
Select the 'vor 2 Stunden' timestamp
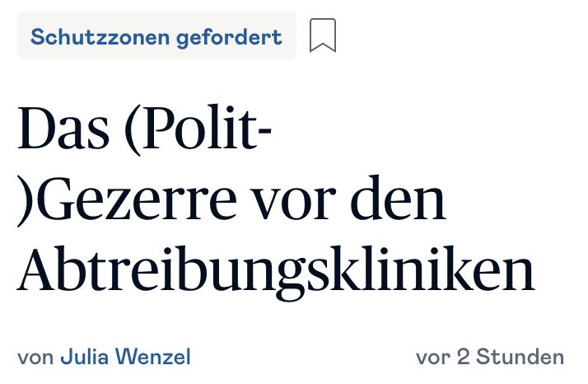490,357
